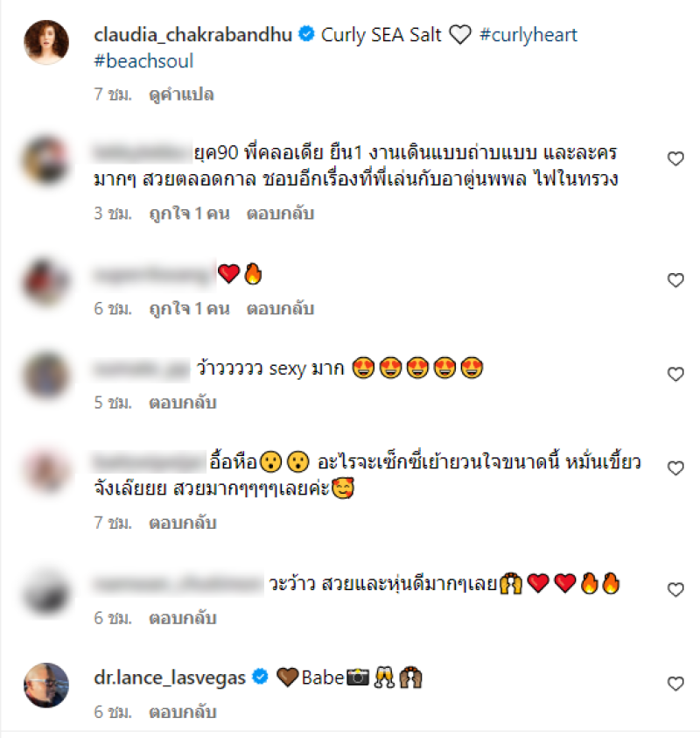Reply to dr.lance_lasvegas's comment

(183, 712)
